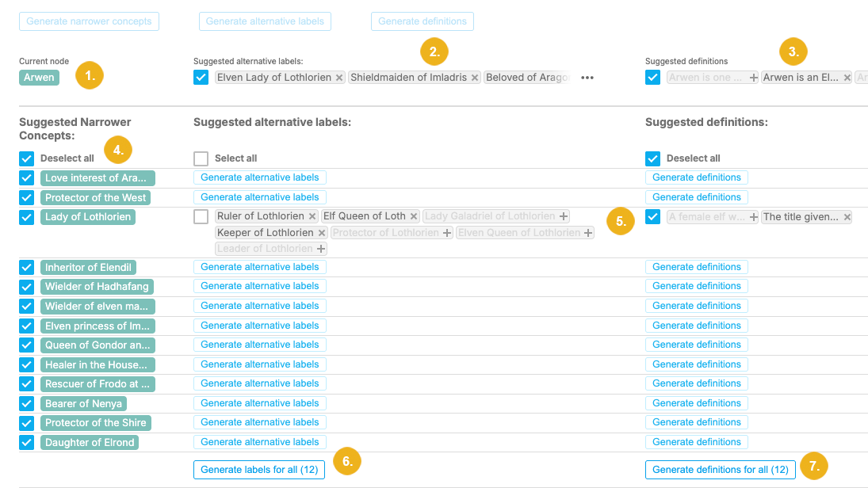868x488 pixels.
Task: Open the 'Protector of the Shire' concept tag
Action: click(95, 422)
